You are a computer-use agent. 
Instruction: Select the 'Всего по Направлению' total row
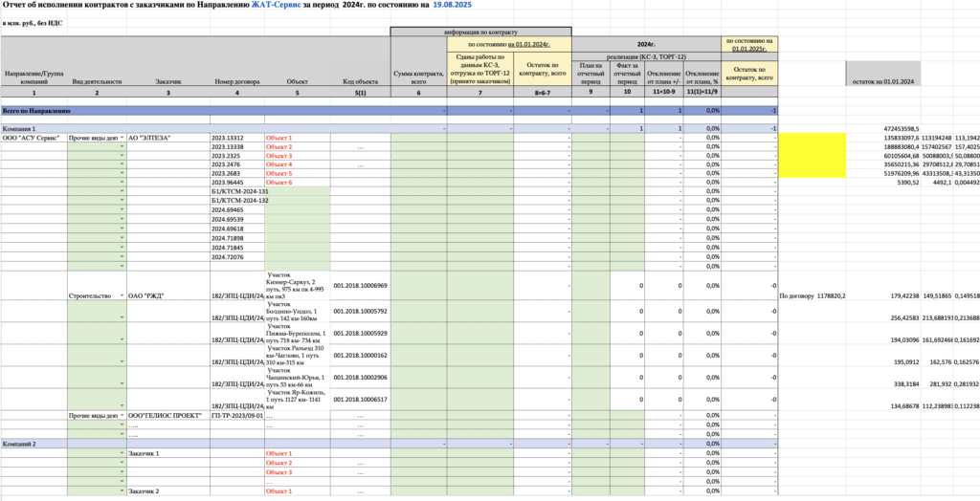[36, 111]
